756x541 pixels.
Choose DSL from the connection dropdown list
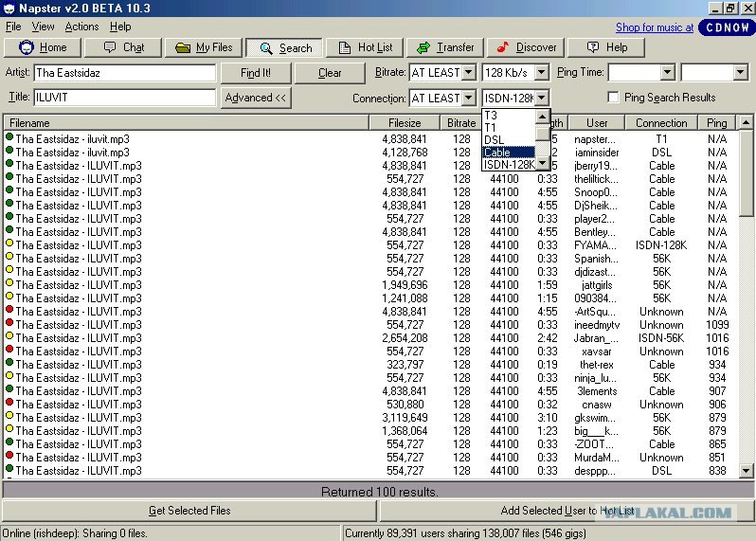point(495,140)
